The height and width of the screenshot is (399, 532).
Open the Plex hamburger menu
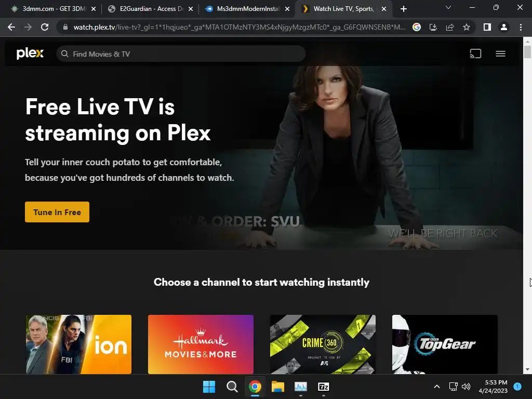(500, 54)
